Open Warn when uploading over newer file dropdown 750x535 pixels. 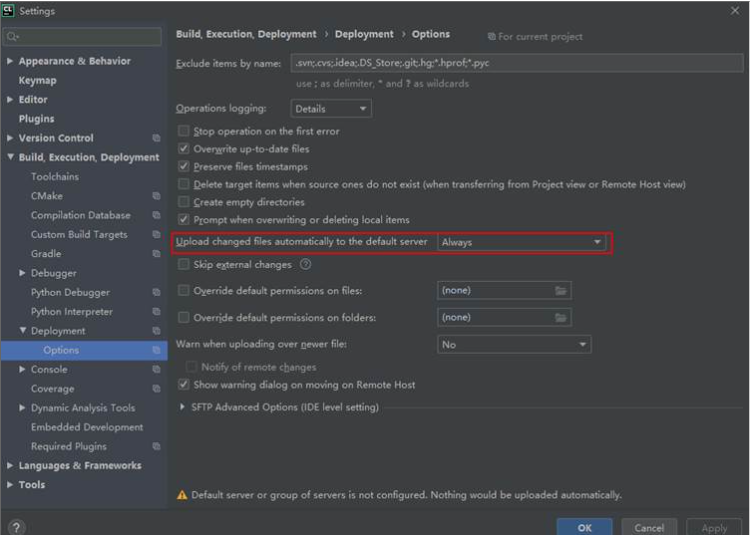point(514,344)
